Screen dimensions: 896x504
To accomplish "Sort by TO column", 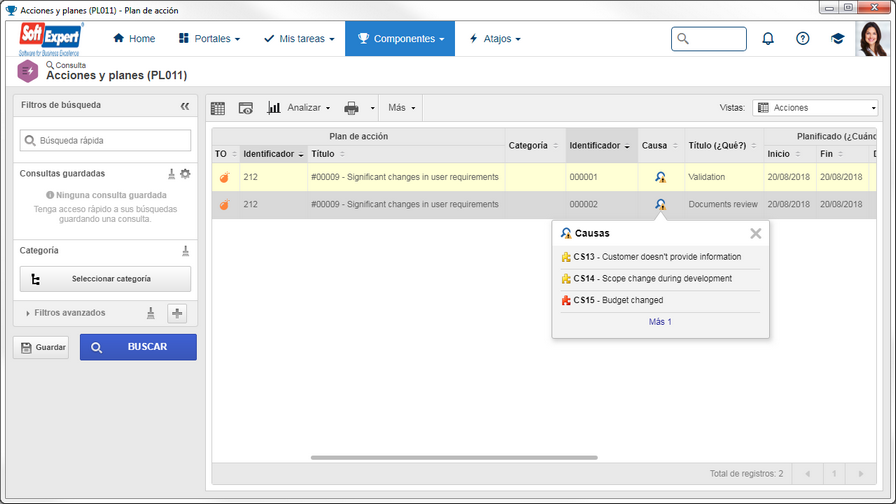I will (x=225, y=154).
